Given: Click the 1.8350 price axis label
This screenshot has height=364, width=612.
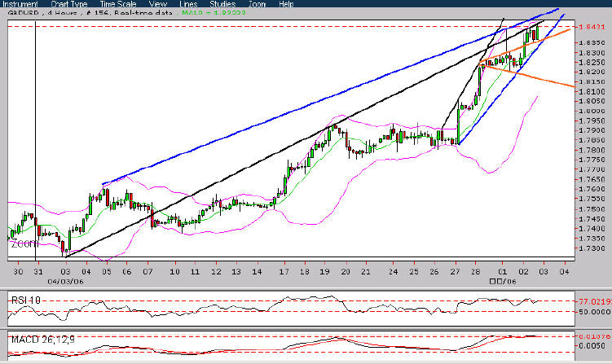Looking at the screenshot, I should 592,42.
